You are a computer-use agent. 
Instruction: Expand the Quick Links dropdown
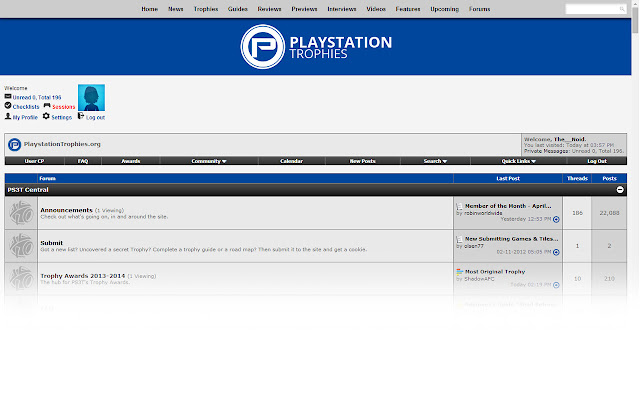[518, 161]
